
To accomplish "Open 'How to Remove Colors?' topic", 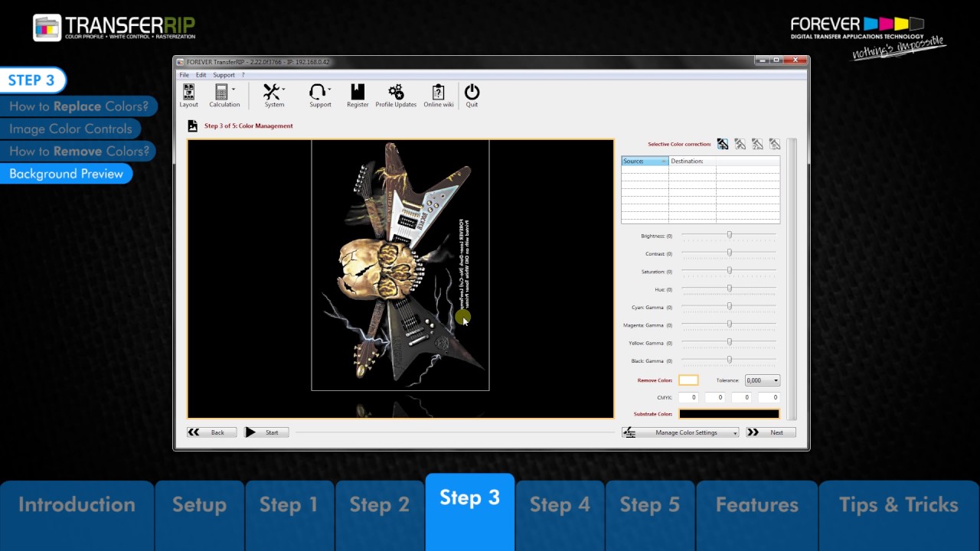I will coord(78,151).
